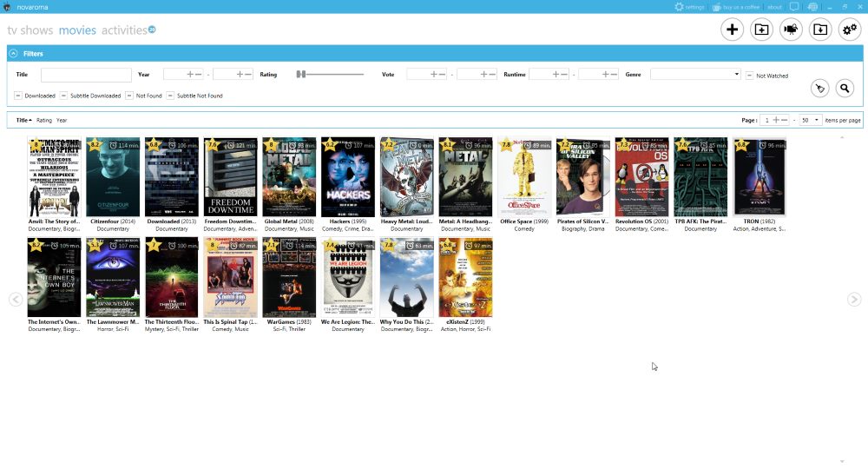Click the The Thirteenth Floor title text

pos(172,321)
